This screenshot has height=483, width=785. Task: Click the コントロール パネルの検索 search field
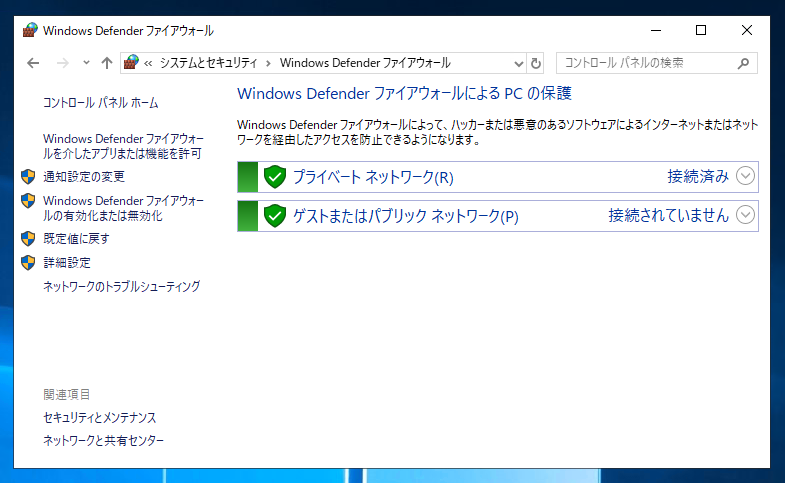pos(656,63)
